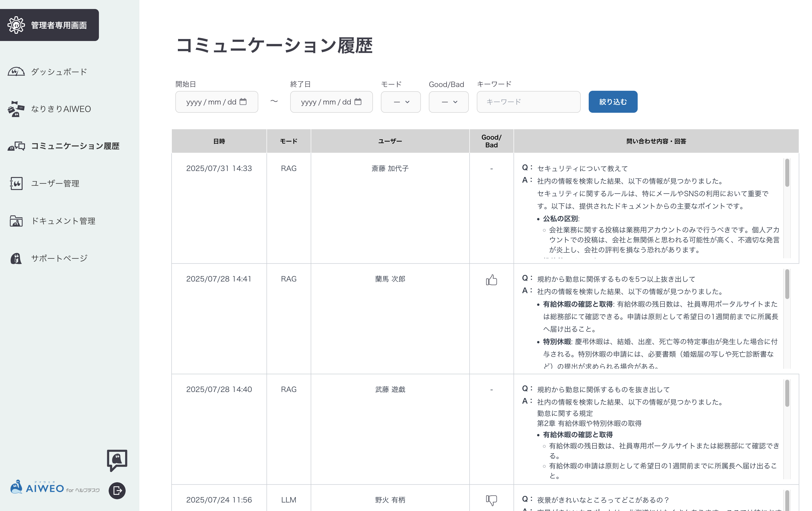
Task: Open ダッシュボード in the sidebar
Action: [x=59, y=71]
